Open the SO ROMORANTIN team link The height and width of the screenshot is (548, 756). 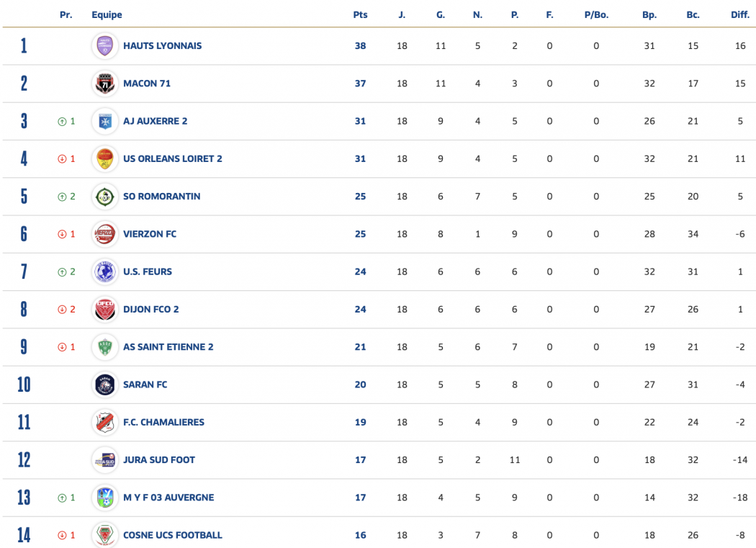point(161,197)
